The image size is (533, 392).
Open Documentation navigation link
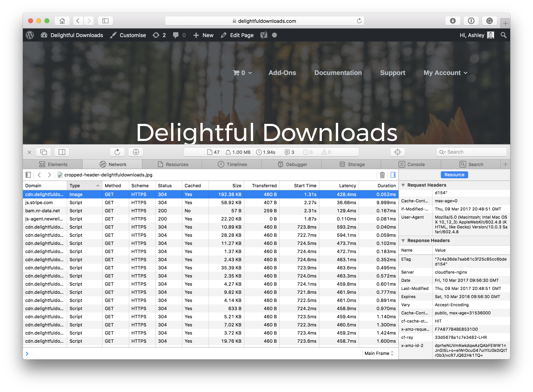coord(338,73)
